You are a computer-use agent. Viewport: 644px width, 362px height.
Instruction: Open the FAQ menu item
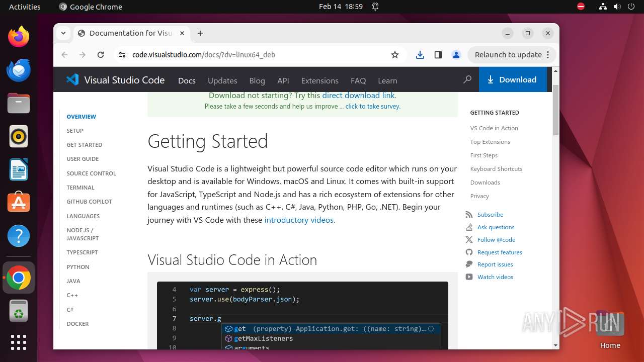point(358,80)
